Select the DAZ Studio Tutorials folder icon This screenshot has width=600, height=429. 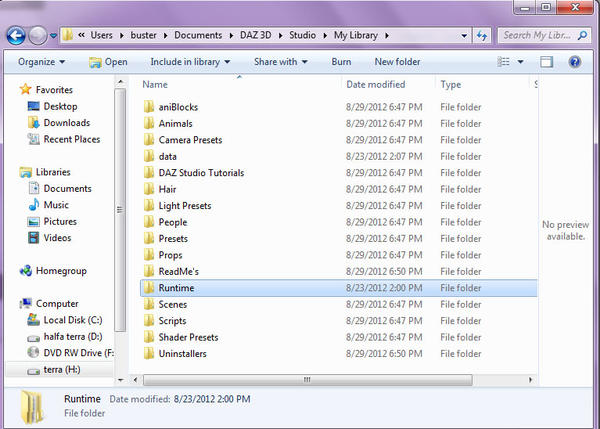coord(149,173)
